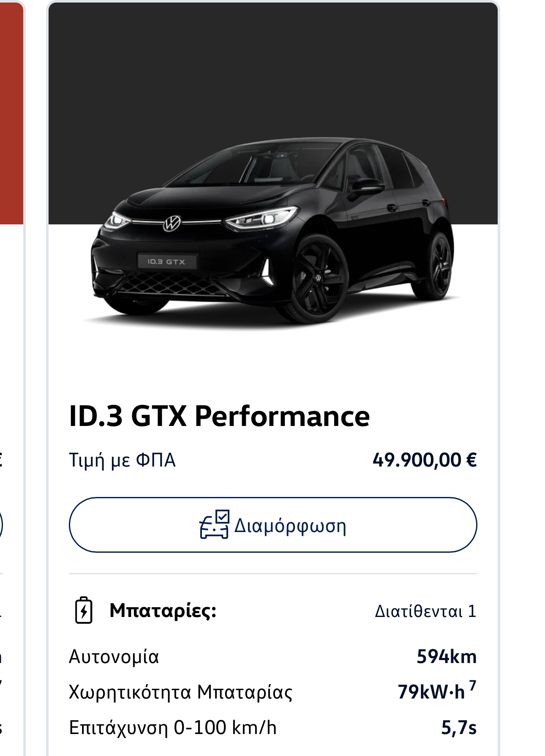Click the 49.900,00 € price value
The image size is (545, 756).
coord(425,460)
